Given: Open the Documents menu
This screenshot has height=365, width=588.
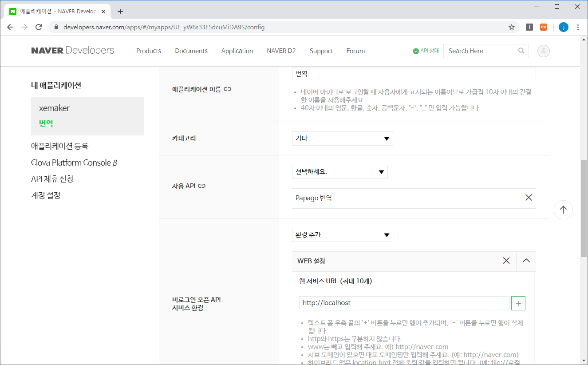Looking at the screenshot, I should (191, 51).
